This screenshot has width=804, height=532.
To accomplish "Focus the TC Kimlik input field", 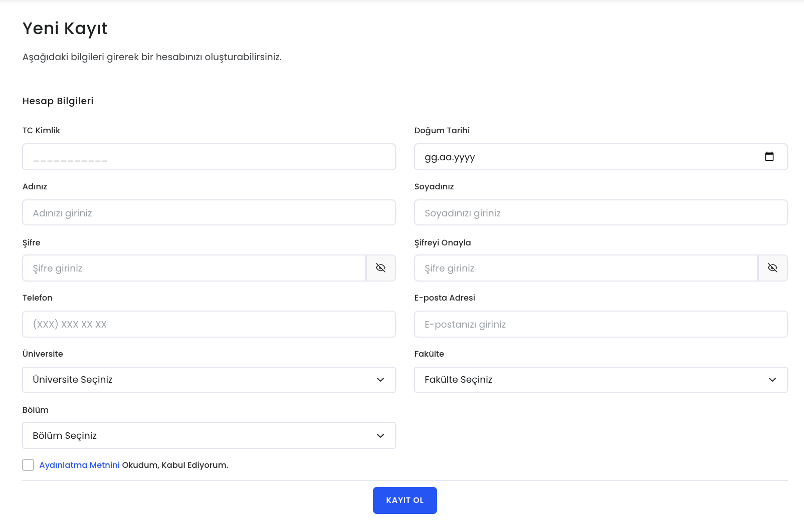I will 209,157.
